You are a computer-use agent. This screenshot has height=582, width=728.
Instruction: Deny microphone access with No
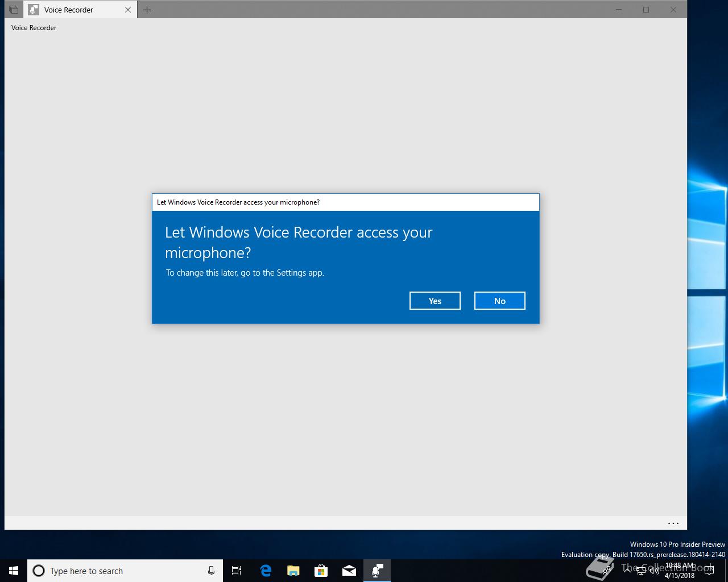click(x=500, y=301)
